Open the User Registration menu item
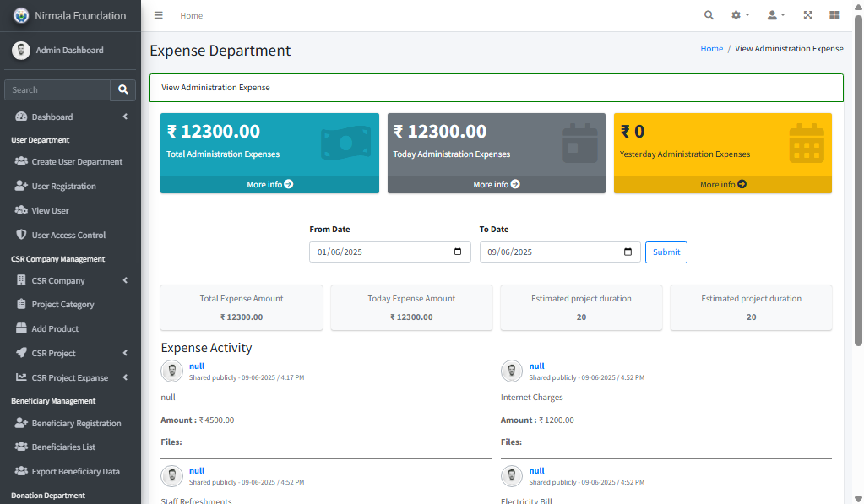Image resolution: width=864 pixels, height=504 pixels. pos(63,186)
